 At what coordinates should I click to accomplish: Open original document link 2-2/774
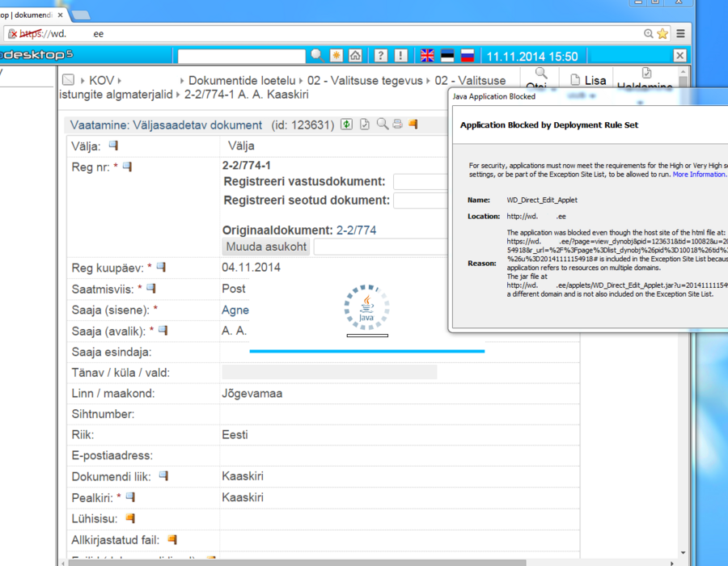(356, 230)
